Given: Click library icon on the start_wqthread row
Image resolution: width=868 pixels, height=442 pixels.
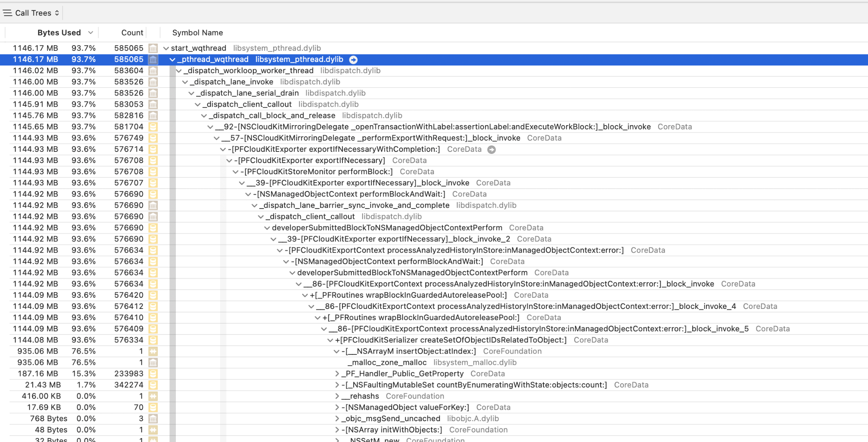Looking at the screenshot, I should (153, 48).
